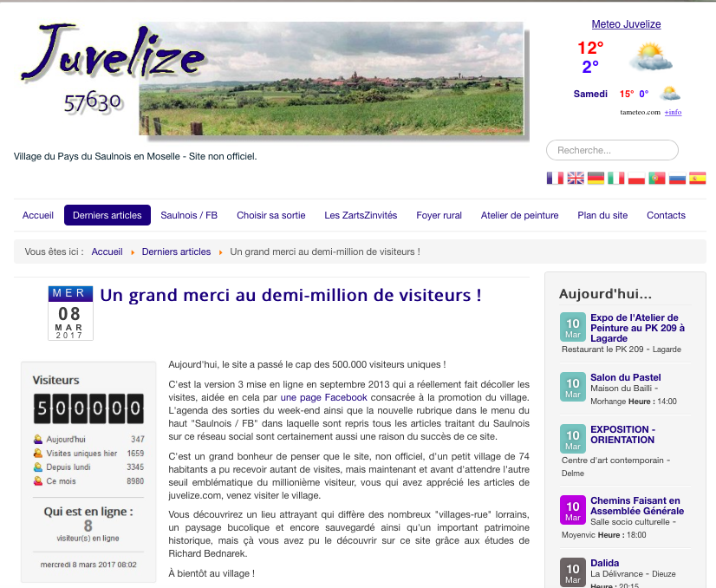Screen dimensions: 716x588
Task: Click the Juvelize logo title
Action: pos(114,52)
